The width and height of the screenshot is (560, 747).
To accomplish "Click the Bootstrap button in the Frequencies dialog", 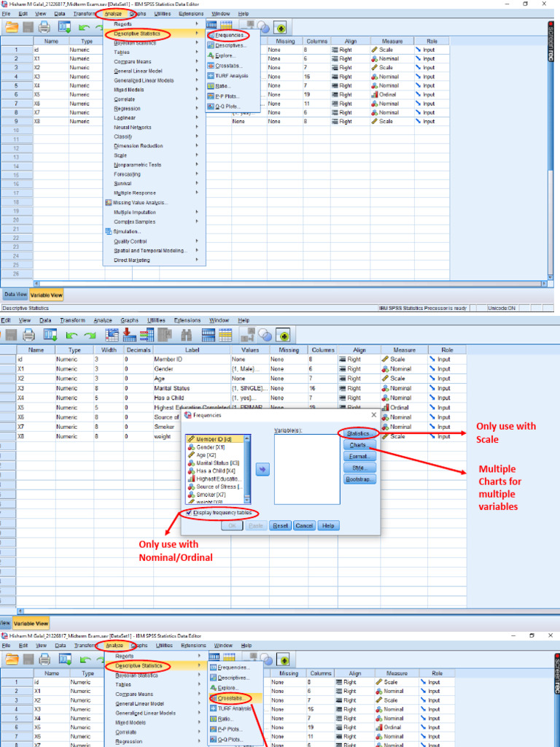I will 359,479.
